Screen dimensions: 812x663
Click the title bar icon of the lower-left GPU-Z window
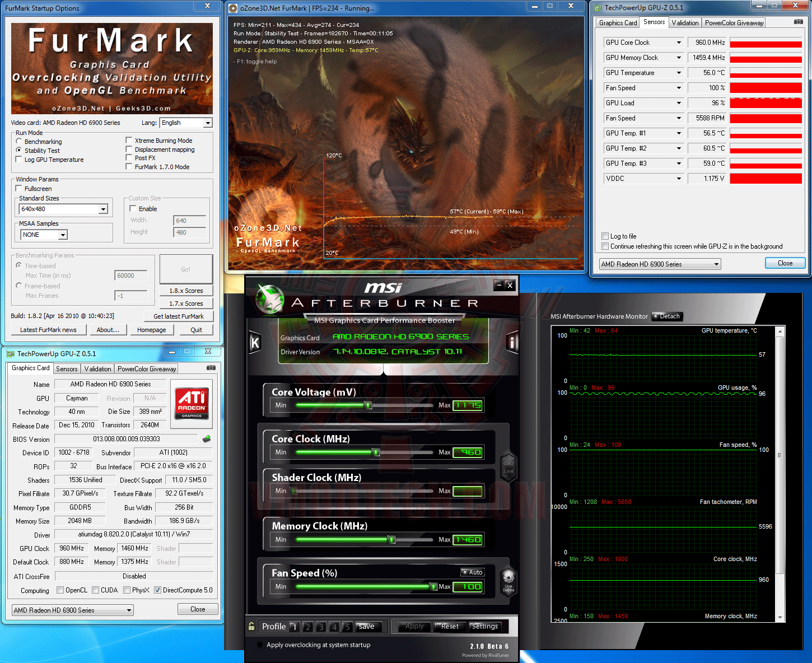pos(10,354)
